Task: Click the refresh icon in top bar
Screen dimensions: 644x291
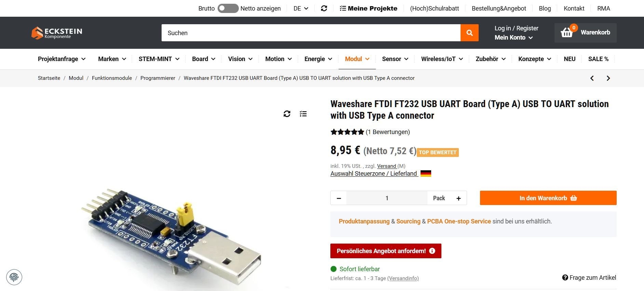Action: click(324, 9)
